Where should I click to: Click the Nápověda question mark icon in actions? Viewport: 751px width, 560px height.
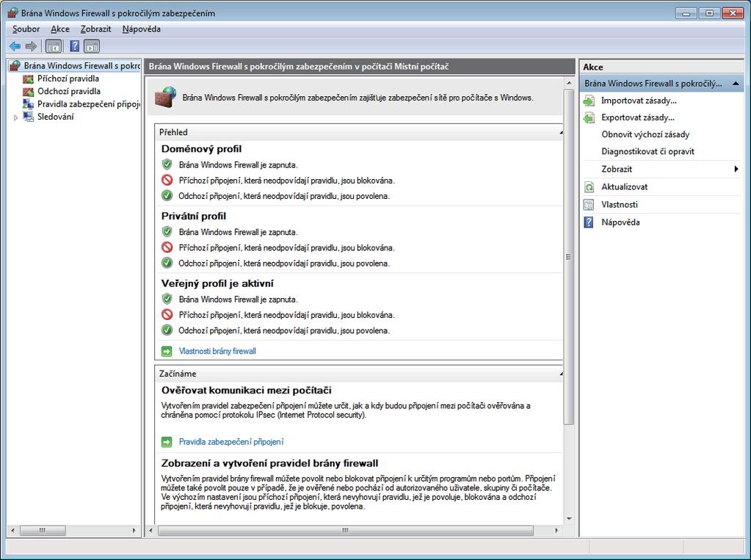tap(589, 222)
